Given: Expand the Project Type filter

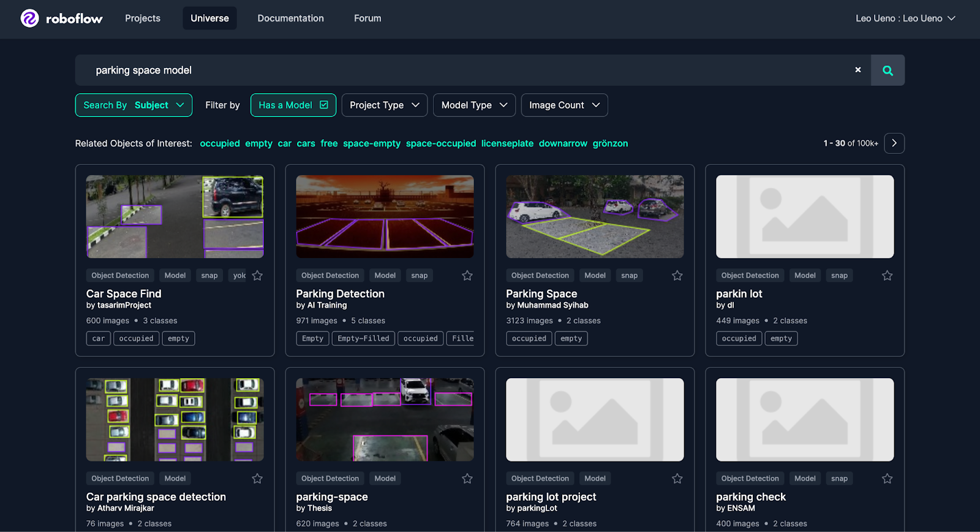Looking at the screenshot, I should point(384,105).
